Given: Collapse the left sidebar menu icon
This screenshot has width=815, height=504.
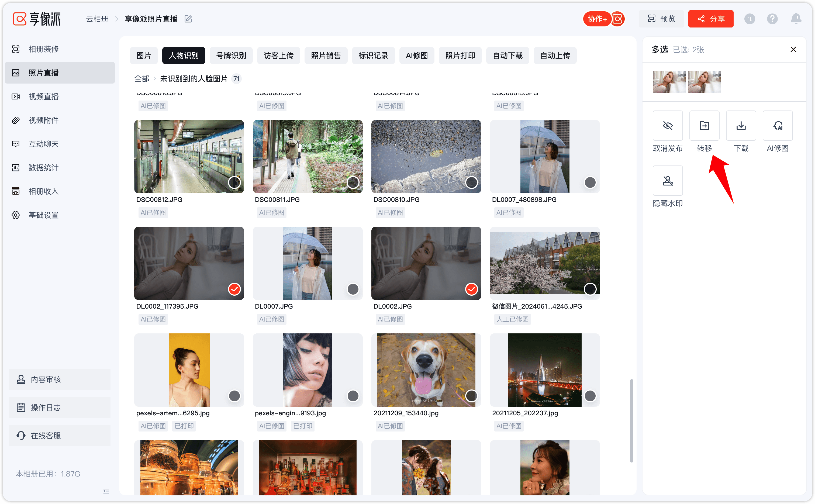Looking at the screenshot, I should click(106, 491).
